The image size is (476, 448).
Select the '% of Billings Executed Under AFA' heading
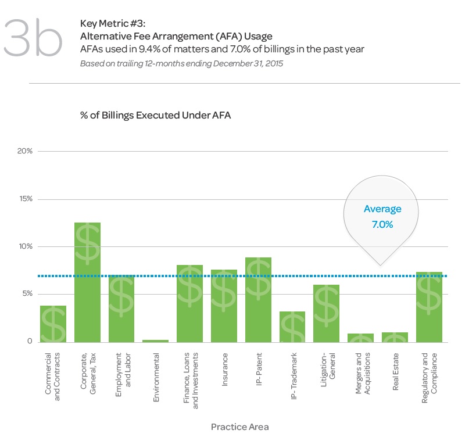[x=155, y=115]
